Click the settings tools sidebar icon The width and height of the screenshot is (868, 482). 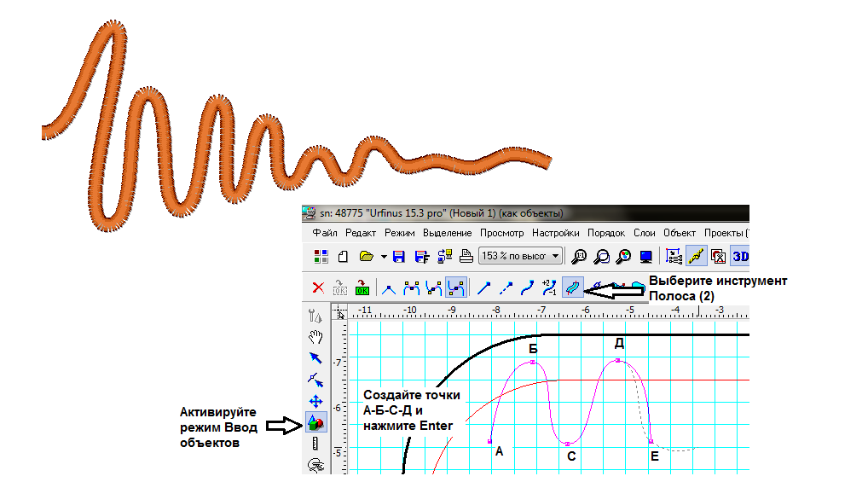pyautogui.click(x=315, y=316)
